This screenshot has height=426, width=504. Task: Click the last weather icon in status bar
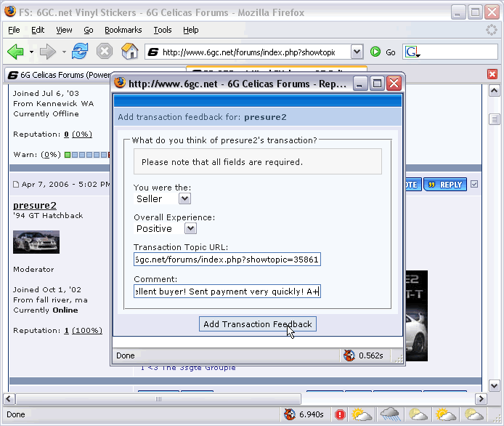473,414
